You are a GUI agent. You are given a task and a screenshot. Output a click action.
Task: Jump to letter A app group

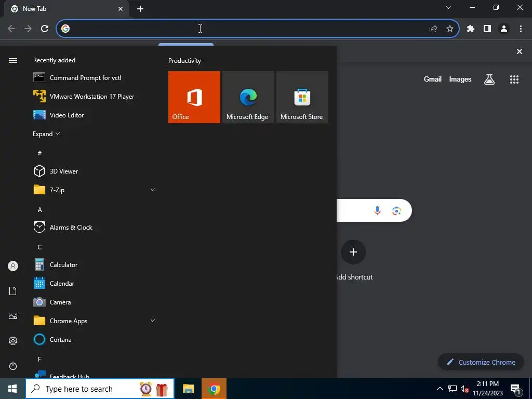[x=39, y=210]
